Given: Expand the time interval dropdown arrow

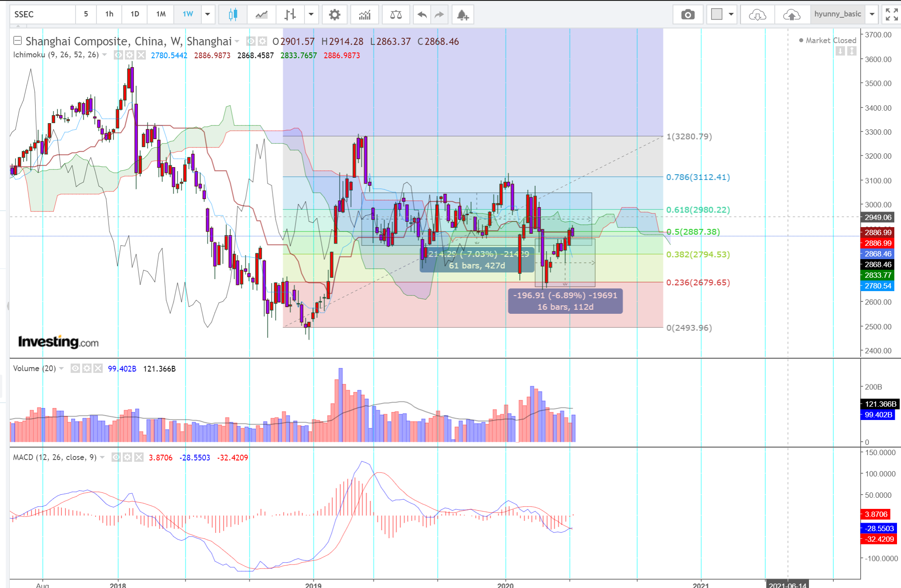Looking at the screenshot, I should coord(208,14).
